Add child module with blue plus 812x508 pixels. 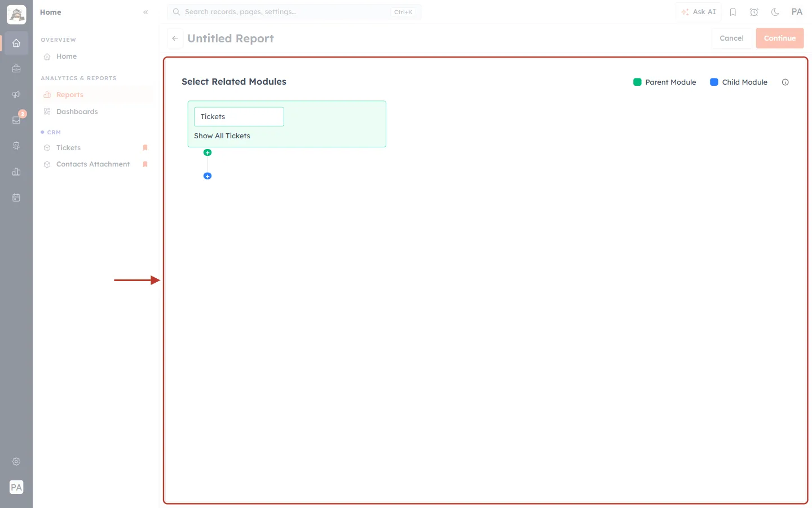pos(208,176)
